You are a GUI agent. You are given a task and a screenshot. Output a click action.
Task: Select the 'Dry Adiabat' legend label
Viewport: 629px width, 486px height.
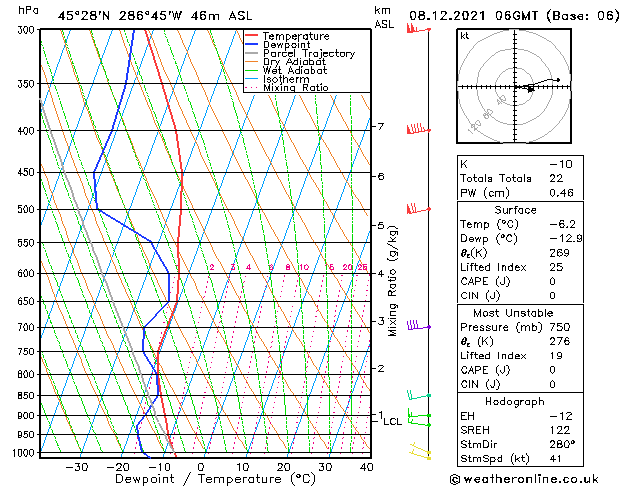point(294,62)
